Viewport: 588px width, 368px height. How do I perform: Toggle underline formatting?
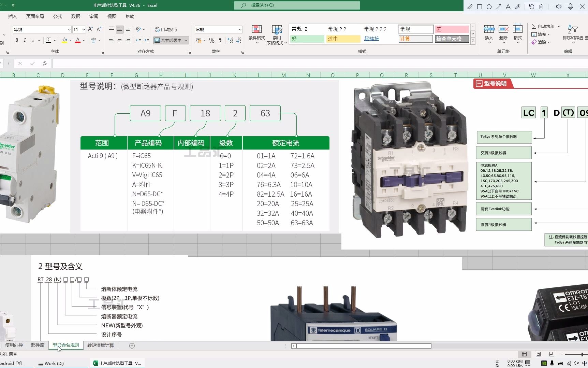click(33, 40)
